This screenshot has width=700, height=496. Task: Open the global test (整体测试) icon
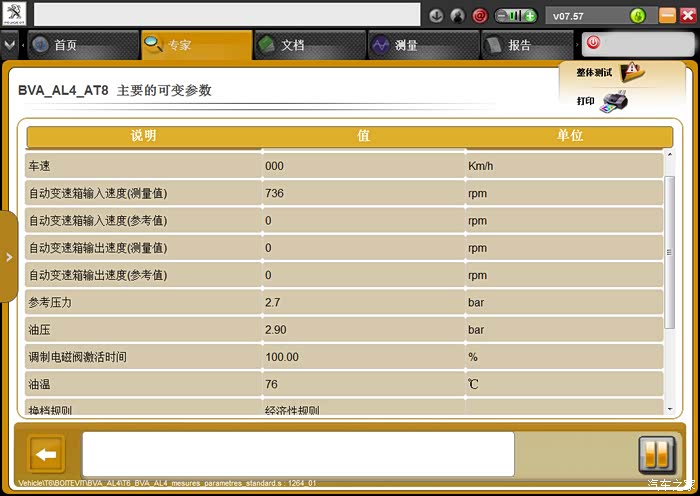[x=631, y=72]
